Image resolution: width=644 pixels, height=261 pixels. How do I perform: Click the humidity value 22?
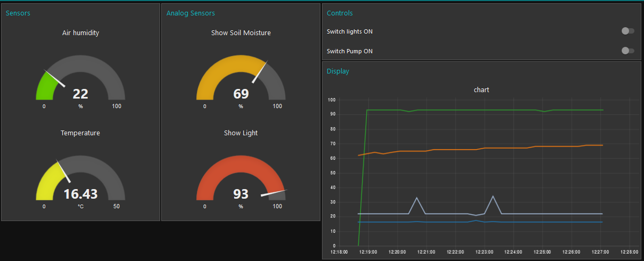80,94
